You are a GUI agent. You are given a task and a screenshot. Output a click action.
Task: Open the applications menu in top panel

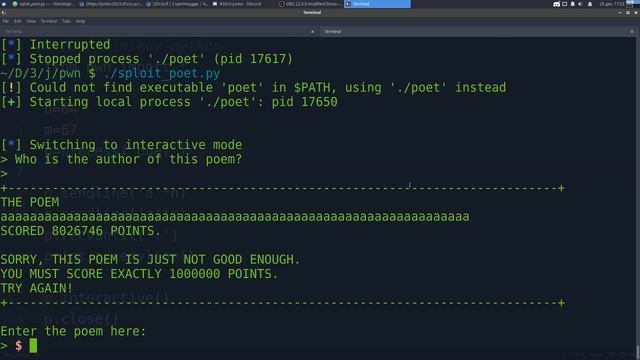(x=4, y=4)
